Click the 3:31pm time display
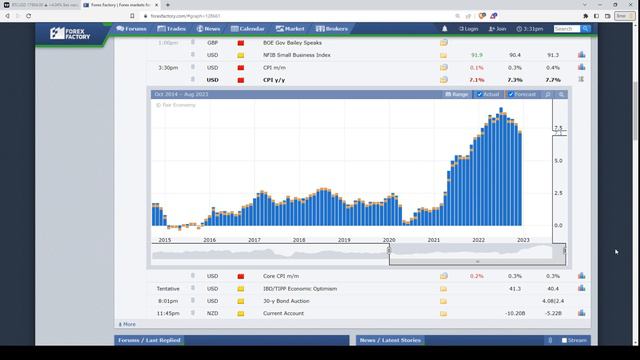Image resolution: width=640 pixels, height=360 pixels. click(530, 29)
